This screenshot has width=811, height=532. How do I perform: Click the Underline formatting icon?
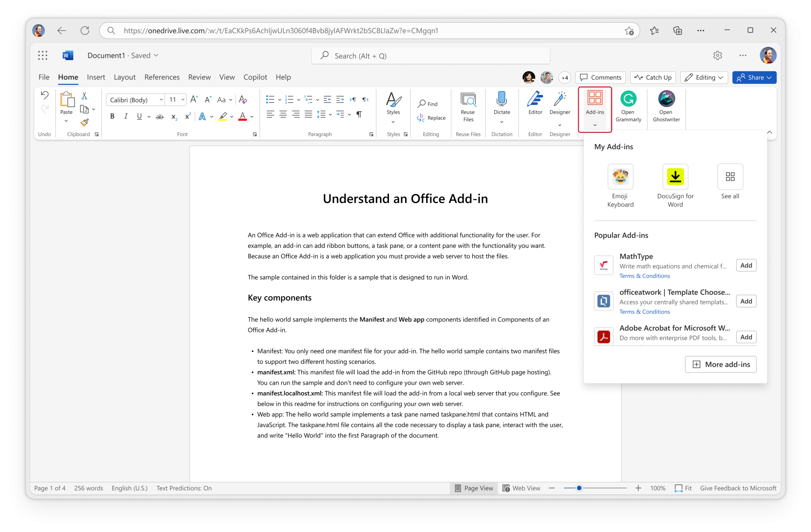(x=138, y=117)
